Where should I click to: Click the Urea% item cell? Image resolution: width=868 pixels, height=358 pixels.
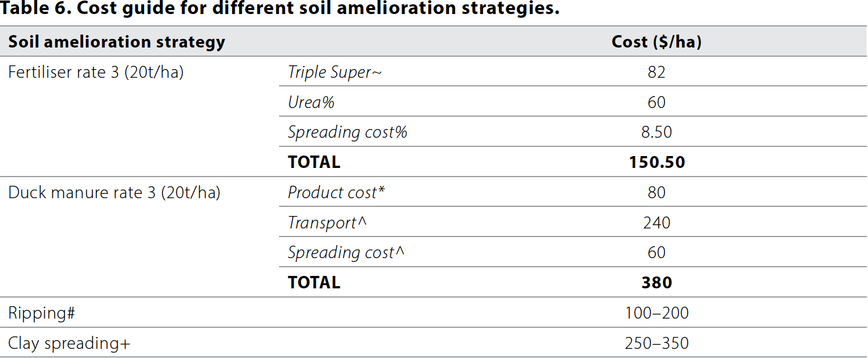click(x=311, y=103)
